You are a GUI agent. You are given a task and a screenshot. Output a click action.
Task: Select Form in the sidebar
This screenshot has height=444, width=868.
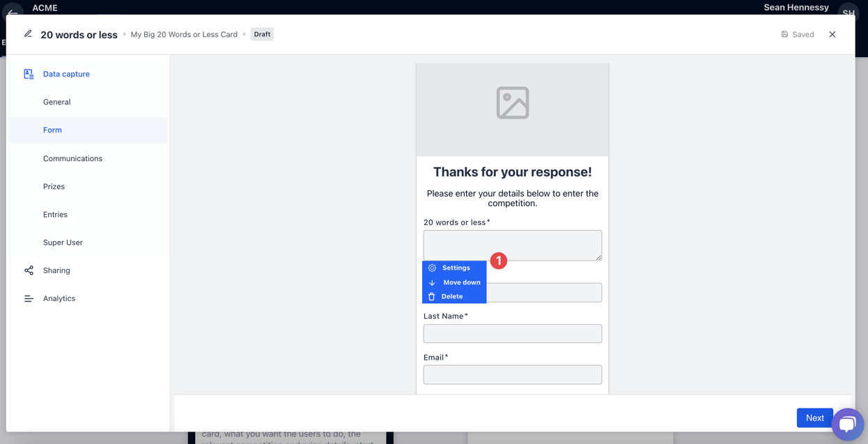[52, 130]
